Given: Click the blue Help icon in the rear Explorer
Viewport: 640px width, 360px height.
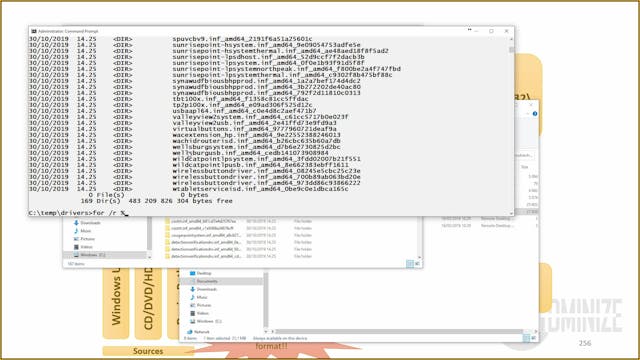Looking at the screenshot, I should [x=535, y=114].
